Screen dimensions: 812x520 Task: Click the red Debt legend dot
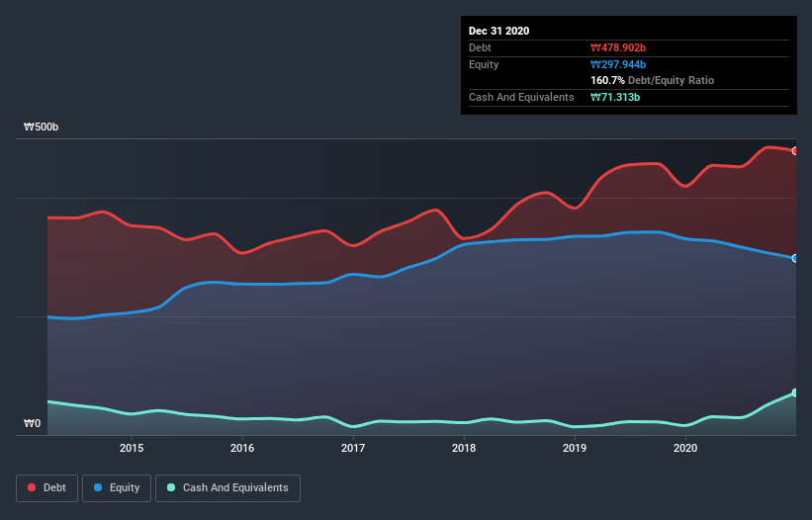click(x=32, y=487)
